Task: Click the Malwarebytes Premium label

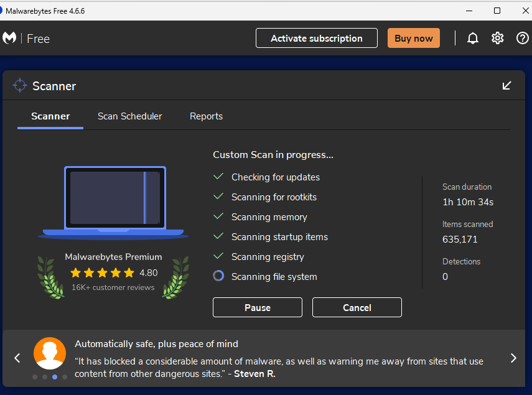Action: pyautogui.click(x=113, y=257)
